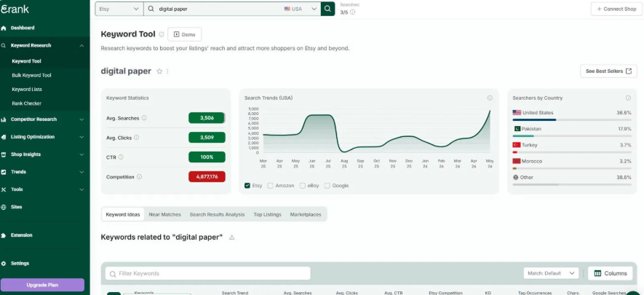Click info icon next to Searches 3/5
Viewport: 644px width, 295px height.
[x=352, y=12]
